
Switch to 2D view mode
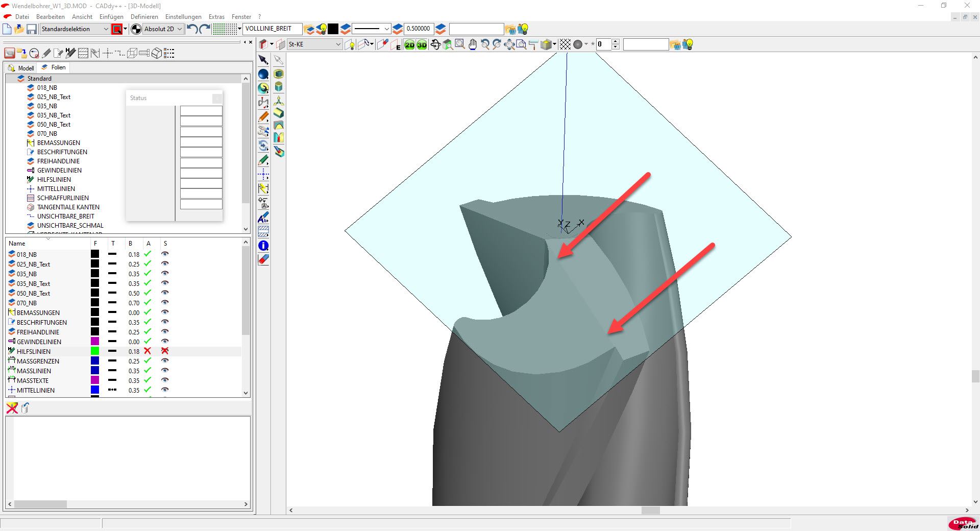click(409, 45)
